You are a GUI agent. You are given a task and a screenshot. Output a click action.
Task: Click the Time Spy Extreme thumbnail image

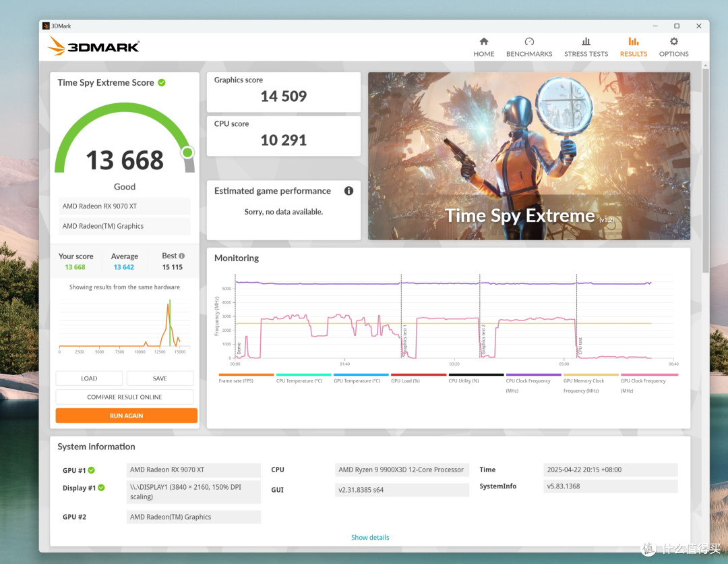[529, 156]
